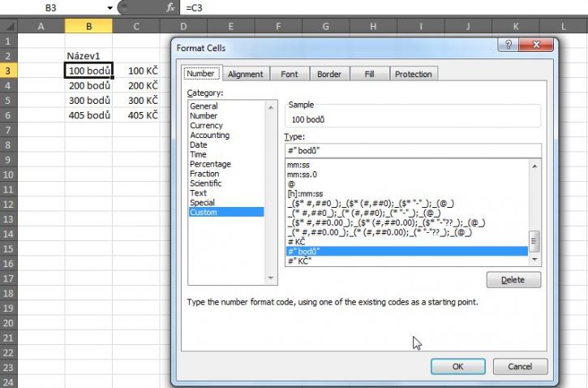Select row 20 header
The image size is (588, 388).
pyautogui.click(x=8, y=323)
